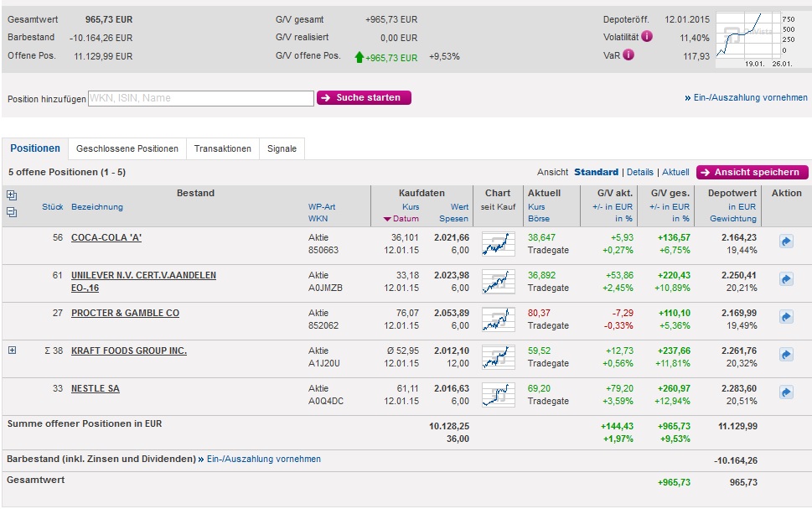Open the Signale tab

coord(282,148)
